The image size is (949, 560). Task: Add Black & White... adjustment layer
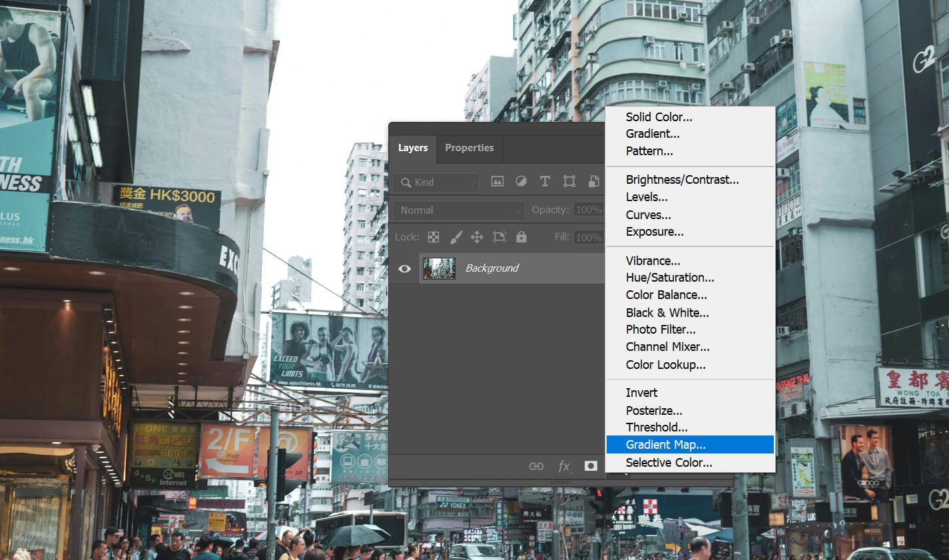tap(667, 313)
